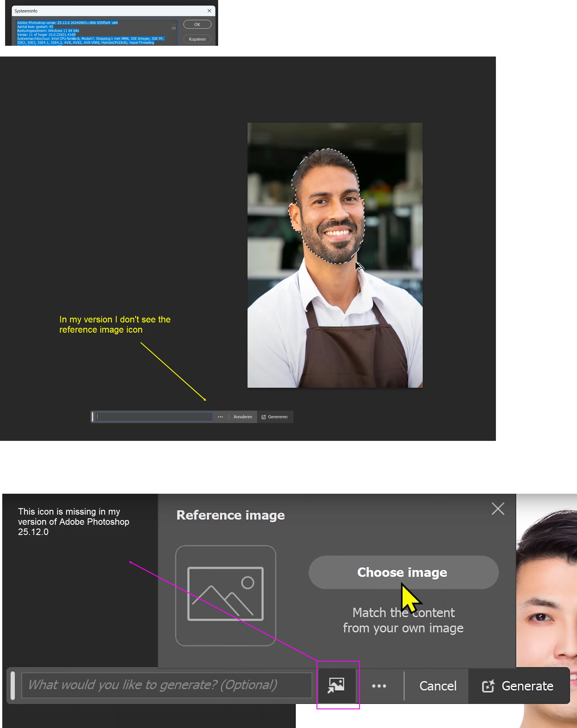Open more options next to Annuleren
The width and height of the screenshot is (577, 728).
[x=220, y=417]
